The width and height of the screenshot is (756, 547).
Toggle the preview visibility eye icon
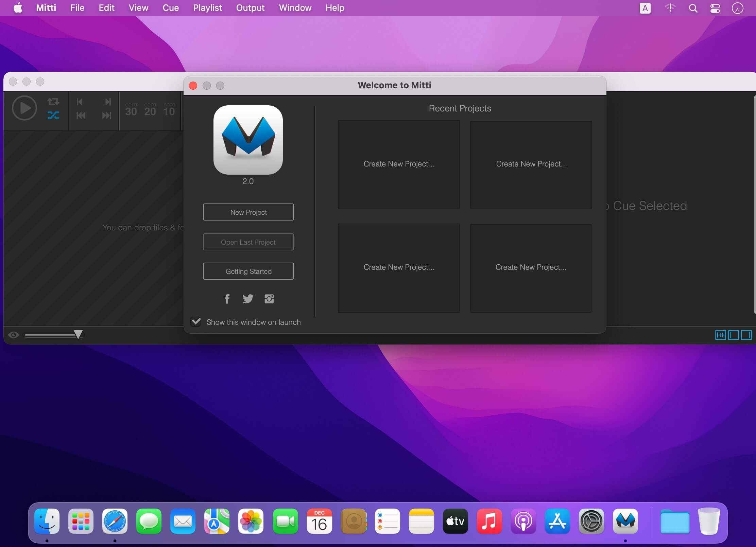[x=13, y=335]
